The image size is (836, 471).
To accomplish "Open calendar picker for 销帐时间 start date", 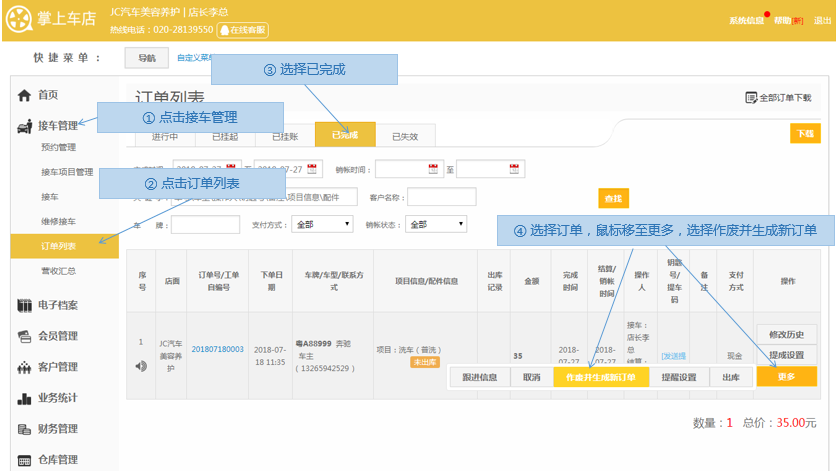I will pyautogui.click(x=434, y=169).
